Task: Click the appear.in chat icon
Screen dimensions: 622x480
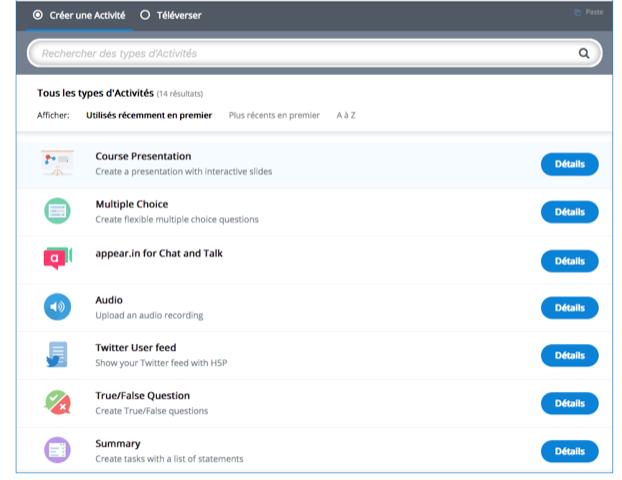Action: pos(58,258)
